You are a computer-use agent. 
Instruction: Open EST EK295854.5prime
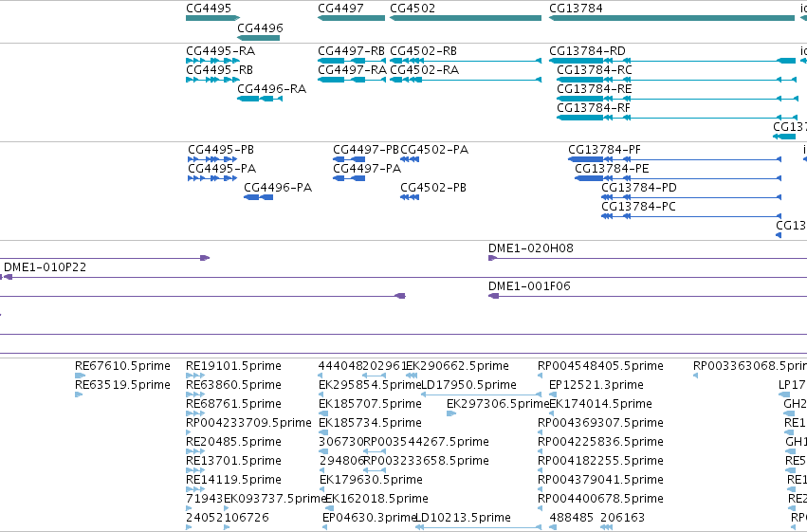click(x=321, y=394)
